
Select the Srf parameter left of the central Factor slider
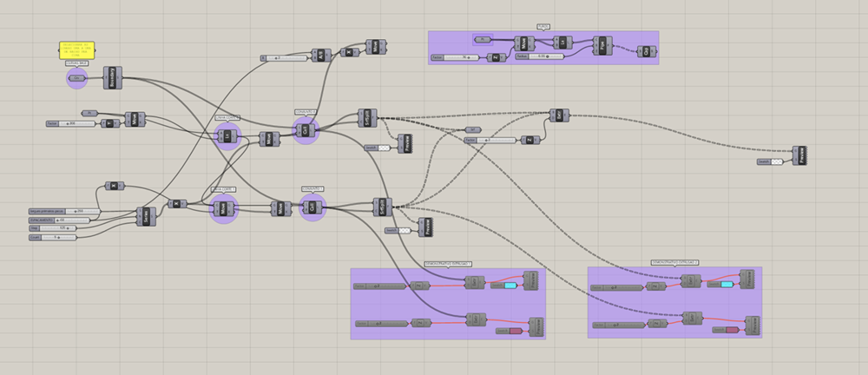coord(472,129)
